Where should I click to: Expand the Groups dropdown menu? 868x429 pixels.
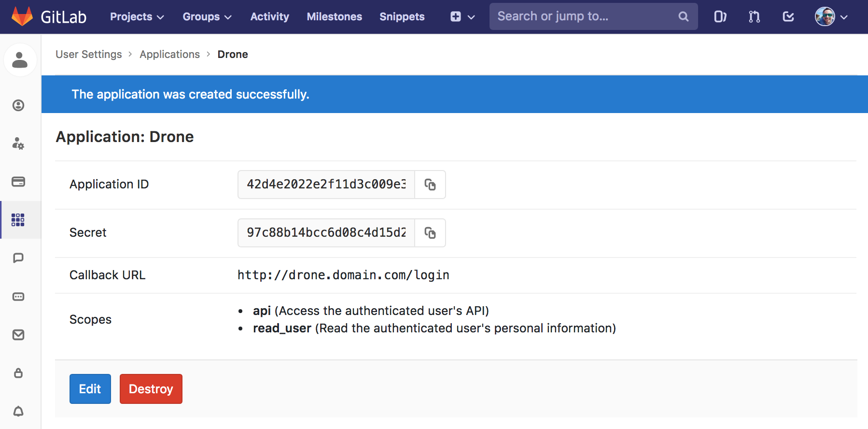point(207,17)
